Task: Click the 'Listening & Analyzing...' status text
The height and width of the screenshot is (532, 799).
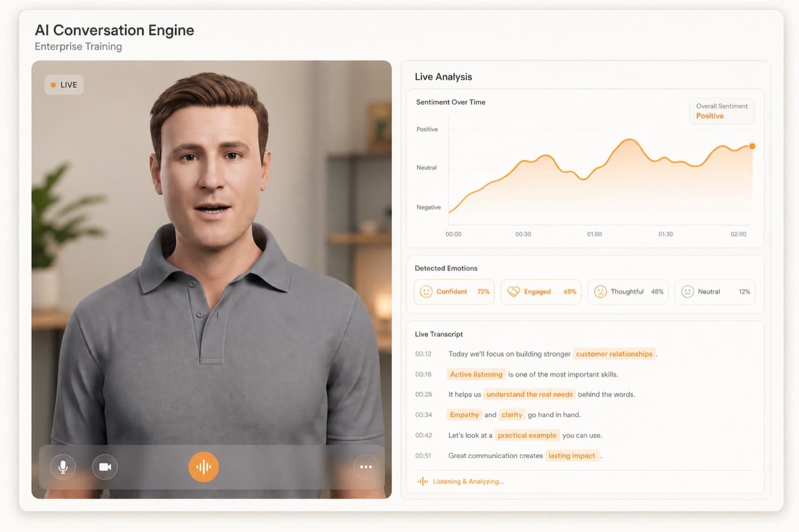Action: tap(469, 482)
